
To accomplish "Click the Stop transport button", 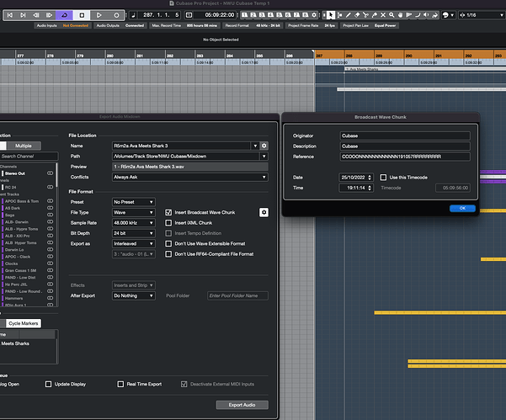I will (82, 15).
